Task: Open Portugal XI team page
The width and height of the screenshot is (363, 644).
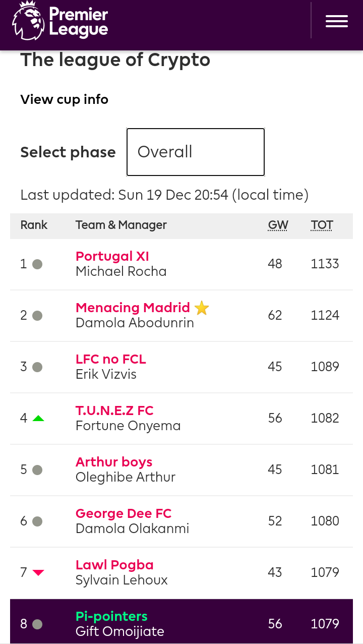Action: coord(112,256)
